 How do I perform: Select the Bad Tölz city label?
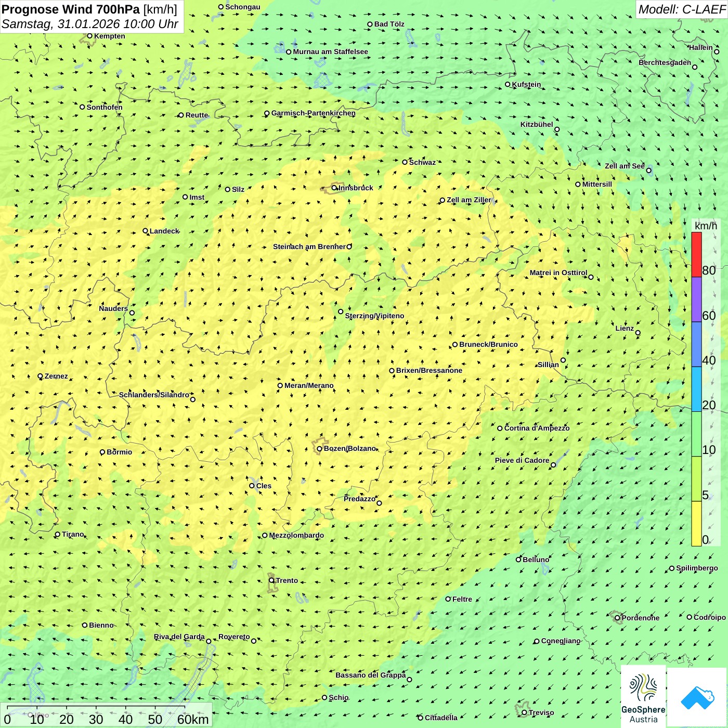pos(389,24)
